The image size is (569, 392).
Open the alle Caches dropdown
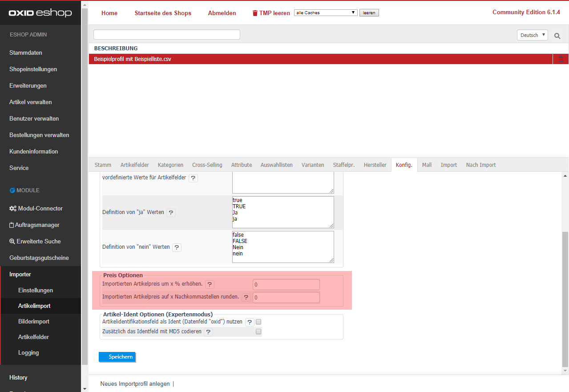pos(326,13)
